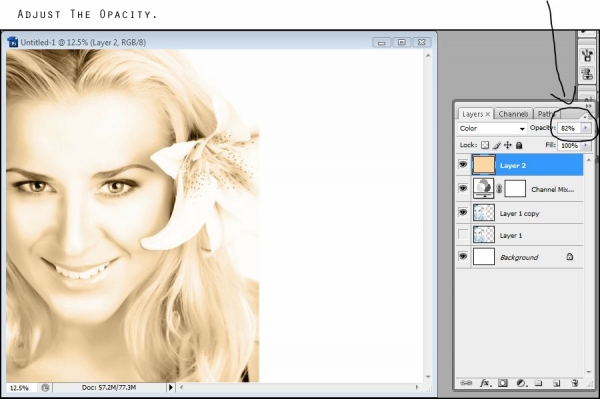Hide Layer 2 using its eye icon

(x=463, y=164)
